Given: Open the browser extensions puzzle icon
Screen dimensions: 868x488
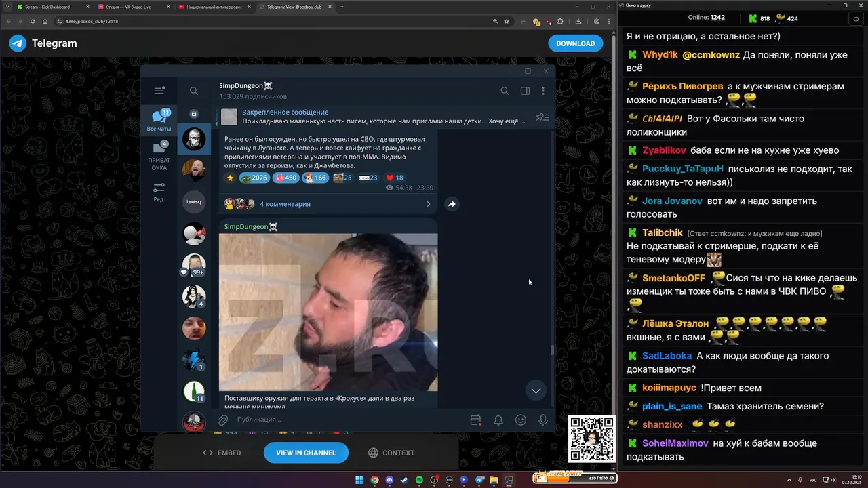Looking at the screenshot, I should [560, 21].
